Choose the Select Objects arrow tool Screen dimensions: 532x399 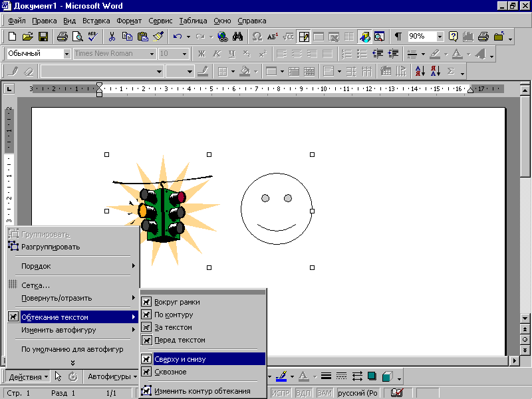pyautogui.click(x=58, y=376)
